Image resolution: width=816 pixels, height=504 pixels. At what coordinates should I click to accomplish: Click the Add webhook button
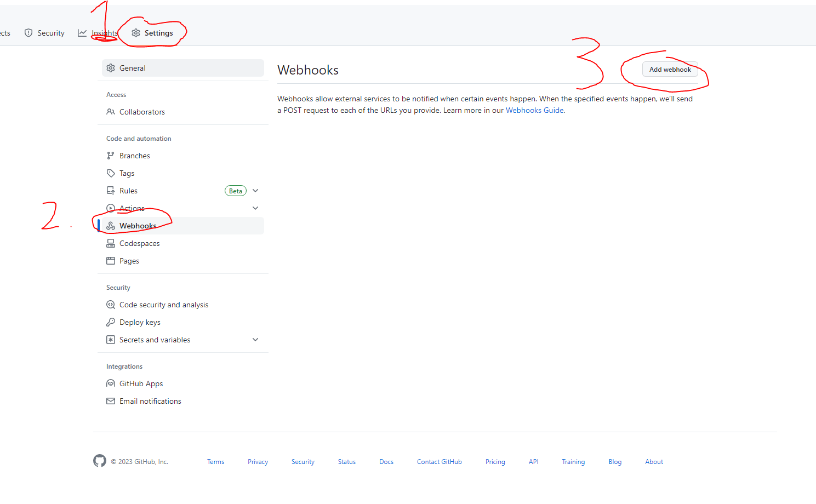pyautogui.click(x=670, y=70)
